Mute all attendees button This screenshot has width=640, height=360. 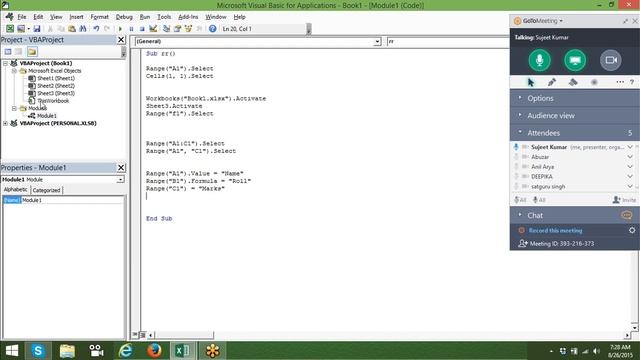coord(520,200)
